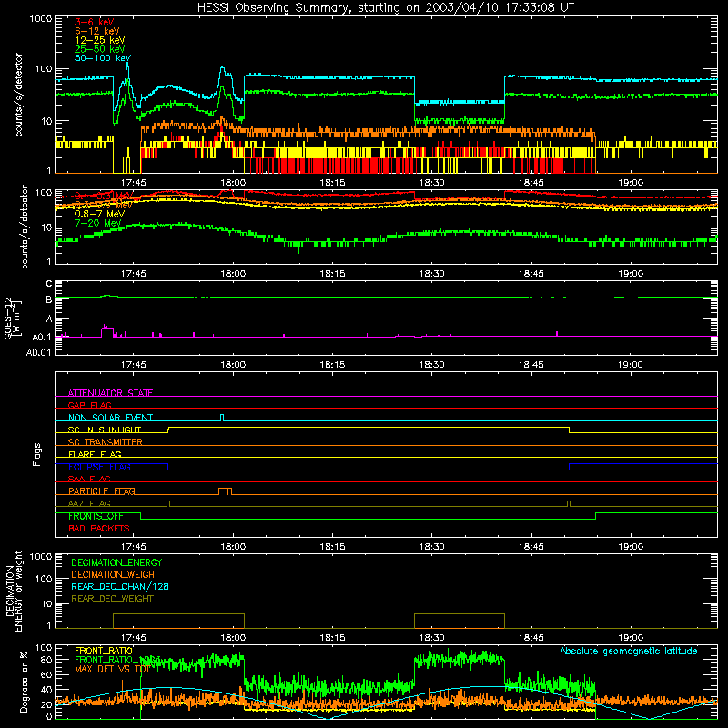Screen dimensions: 728x728
Task: Click the 'SAA_FLAG' flag label
Action: [89, 479]
